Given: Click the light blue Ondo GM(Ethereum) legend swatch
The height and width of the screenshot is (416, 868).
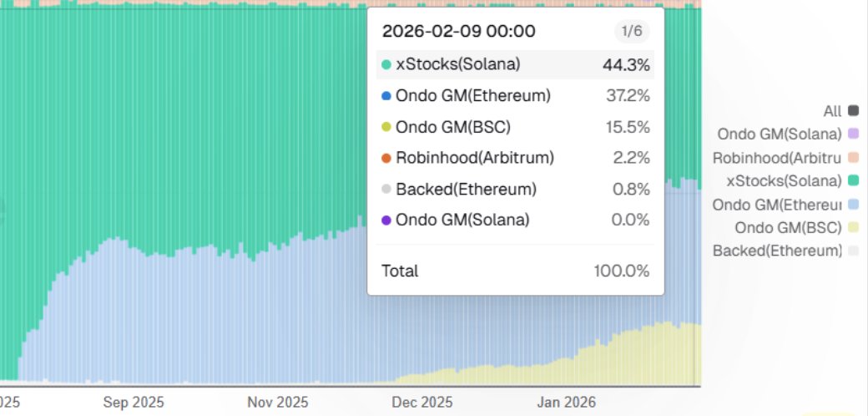Looking at the screenshot, I should click(853, 204).
